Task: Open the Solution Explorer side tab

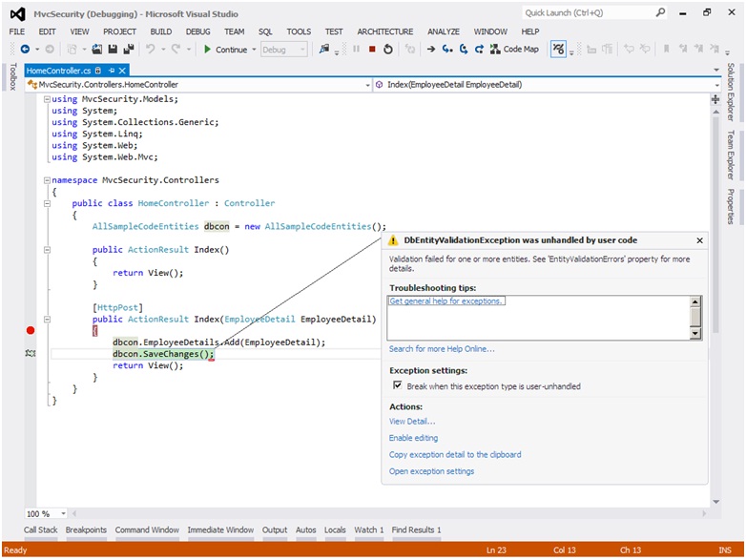Action: coord(731,92)
